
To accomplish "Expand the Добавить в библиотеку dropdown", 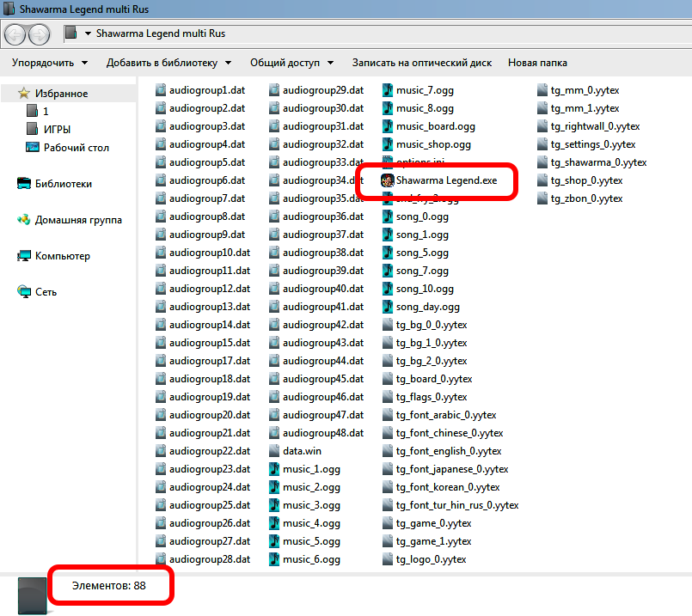I will (168, 63).
